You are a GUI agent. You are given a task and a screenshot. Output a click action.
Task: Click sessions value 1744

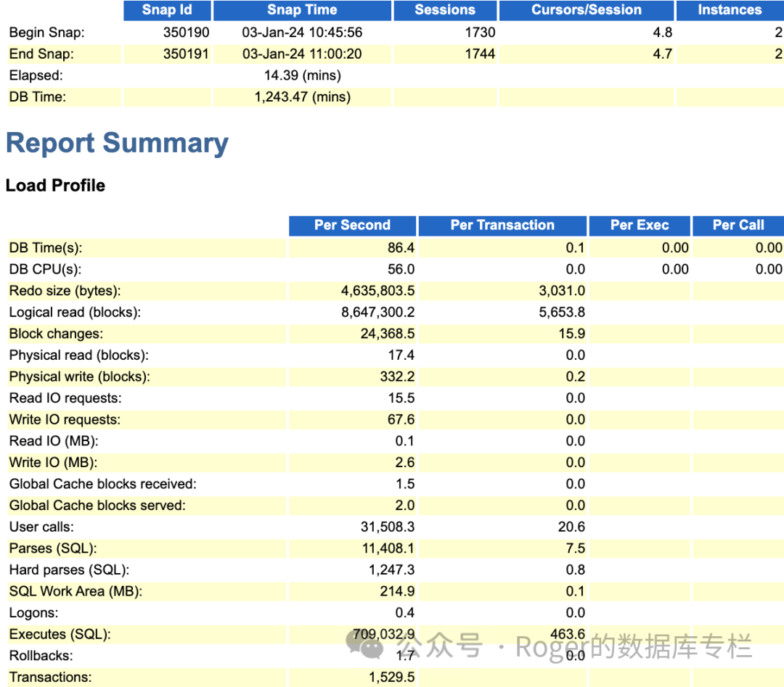click(x=480, y=54)
